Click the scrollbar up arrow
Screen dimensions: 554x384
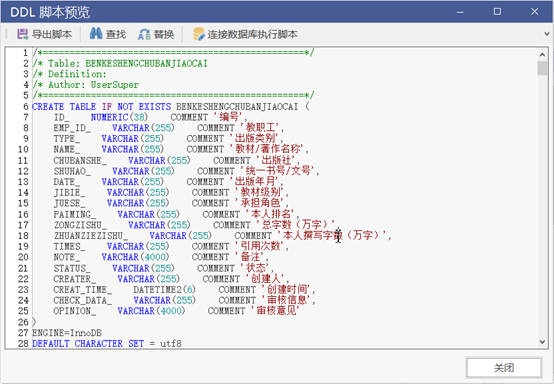(542, 54)
